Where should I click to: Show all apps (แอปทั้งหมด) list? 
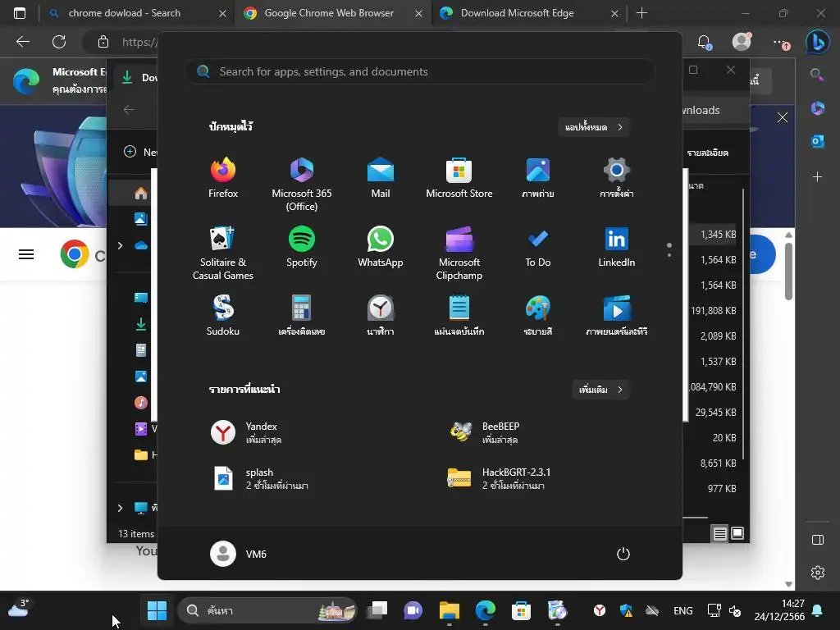click(x=594, y=127)
